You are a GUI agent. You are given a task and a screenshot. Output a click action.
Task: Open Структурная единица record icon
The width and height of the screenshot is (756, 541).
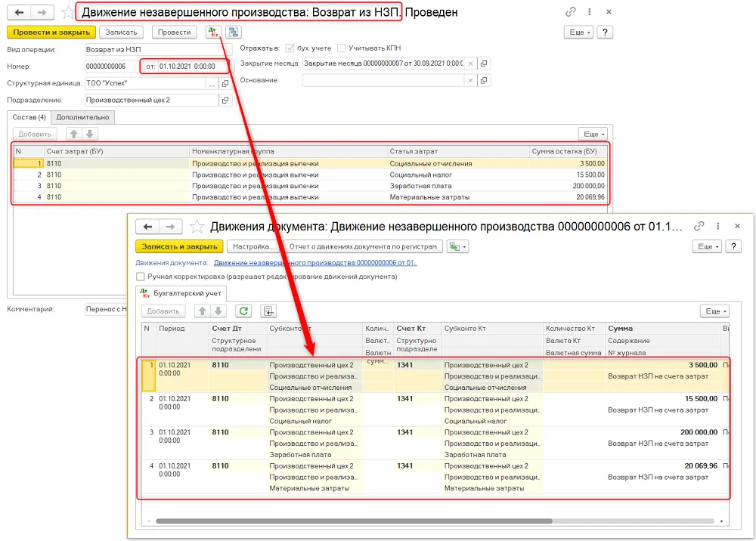coord(225,83)
